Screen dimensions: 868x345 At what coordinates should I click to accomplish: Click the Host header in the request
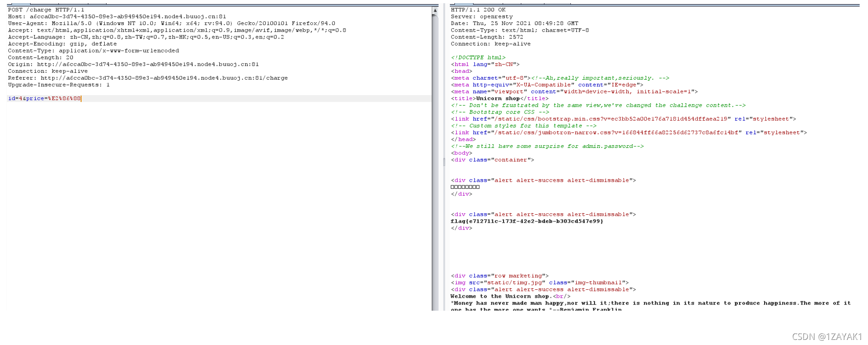click(x=117, y=17)
